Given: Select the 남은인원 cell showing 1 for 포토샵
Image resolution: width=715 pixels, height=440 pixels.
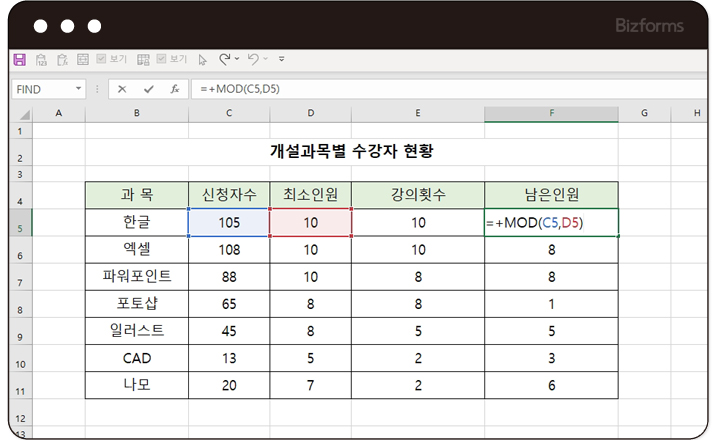Looking at the screenshot, I should (551, 304).
